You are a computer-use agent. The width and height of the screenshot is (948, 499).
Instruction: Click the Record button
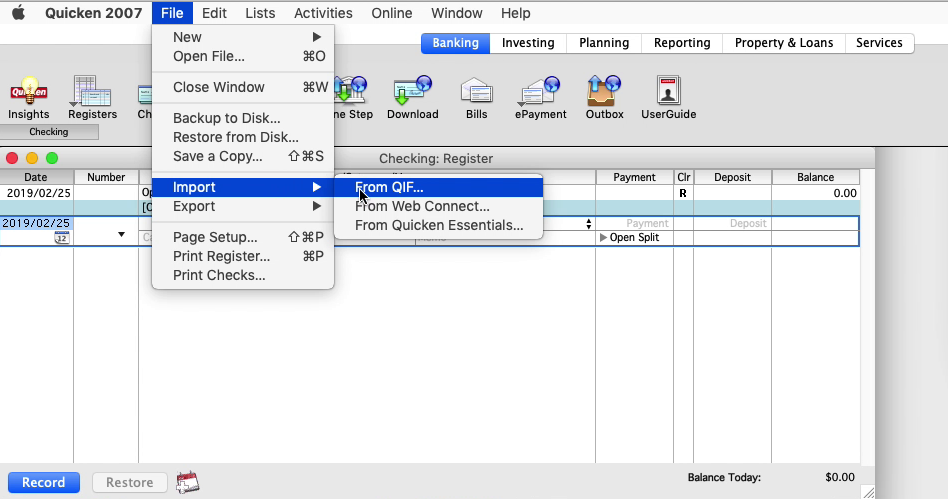pyautogui.click(x=44, y=482)
